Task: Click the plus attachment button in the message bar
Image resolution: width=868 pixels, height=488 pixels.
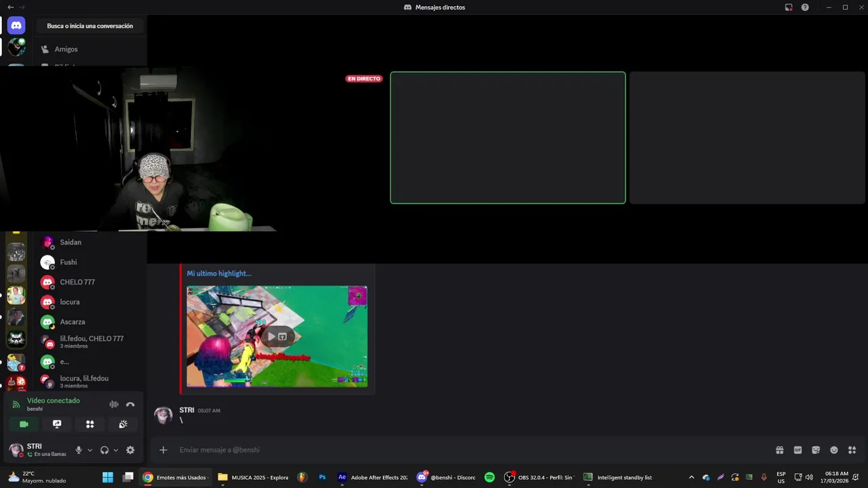Action: [x=163, y=450]
